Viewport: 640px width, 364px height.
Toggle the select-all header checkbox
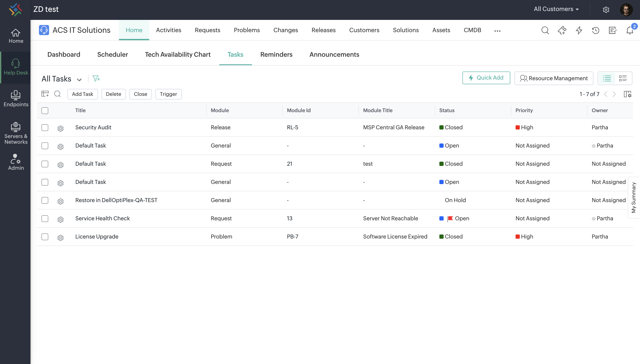click(45, 110)
